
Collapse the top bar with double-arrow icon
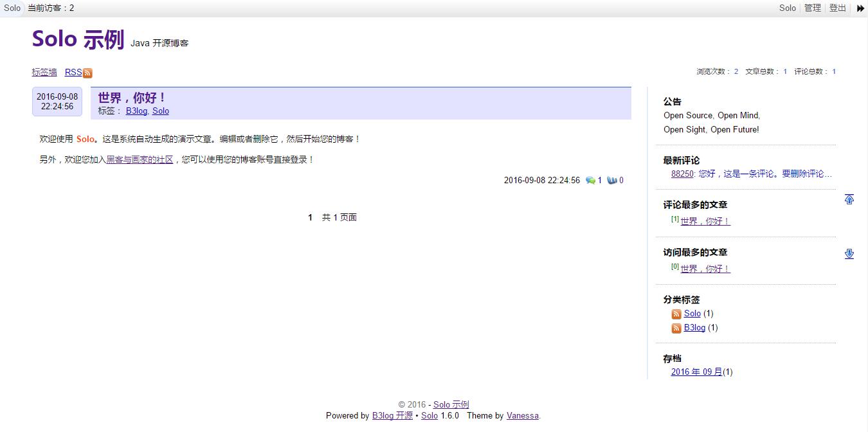[860, 8]
